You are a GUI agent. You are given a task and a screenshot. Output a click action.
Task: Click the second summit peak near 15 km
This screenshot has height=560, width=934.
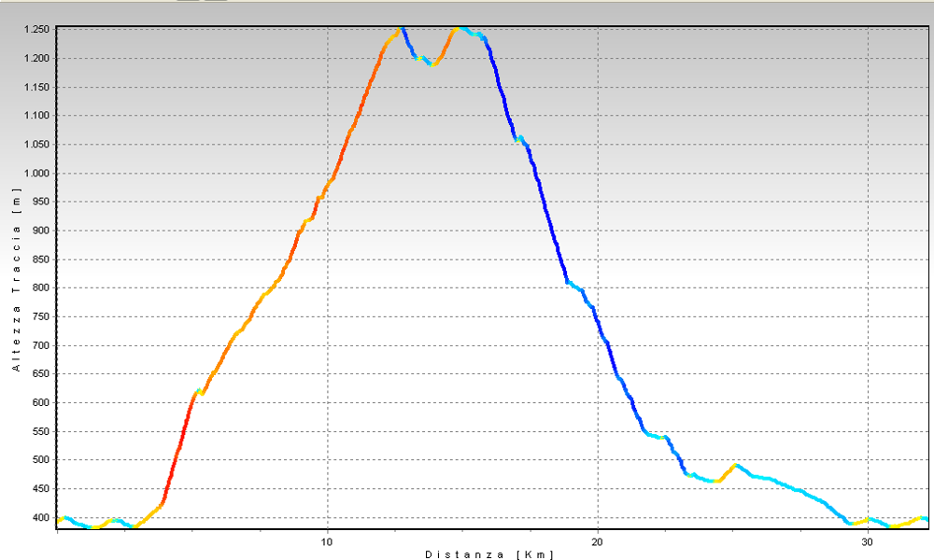pos(459,29)
